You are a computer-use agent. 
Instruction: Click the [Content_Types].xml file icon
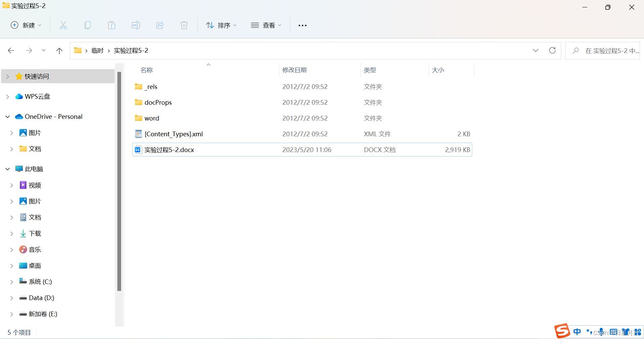point(139,134)
